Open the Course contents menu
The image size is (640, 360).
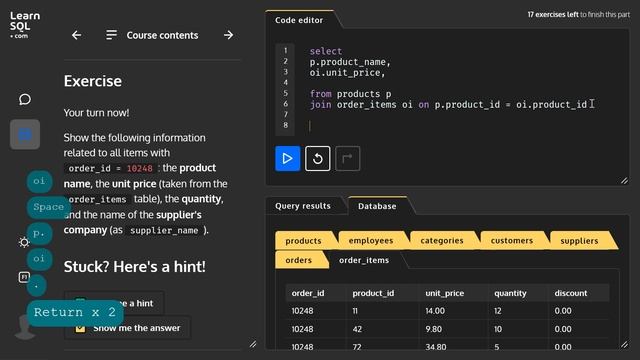(x=152, y=35)
